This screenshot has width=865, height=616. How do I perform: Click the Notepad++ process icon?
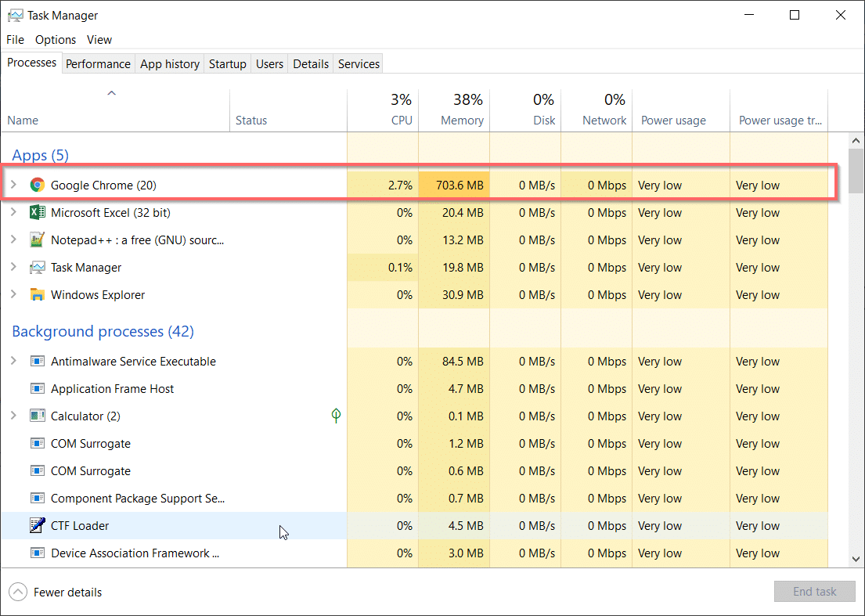[38, 240]
